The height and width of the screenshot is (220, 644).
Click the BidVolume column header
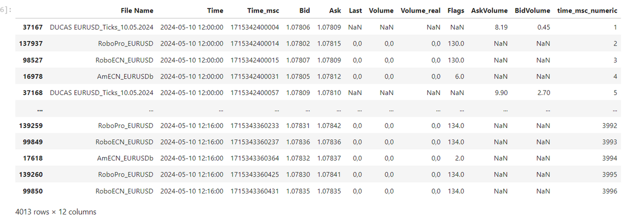click(532, 10)
